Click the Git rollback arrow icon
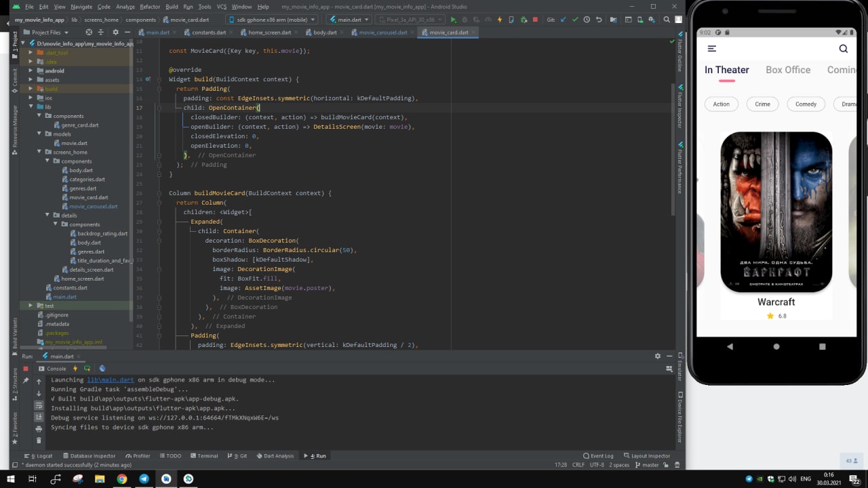The image size is (868, 488). click(599, 20)
